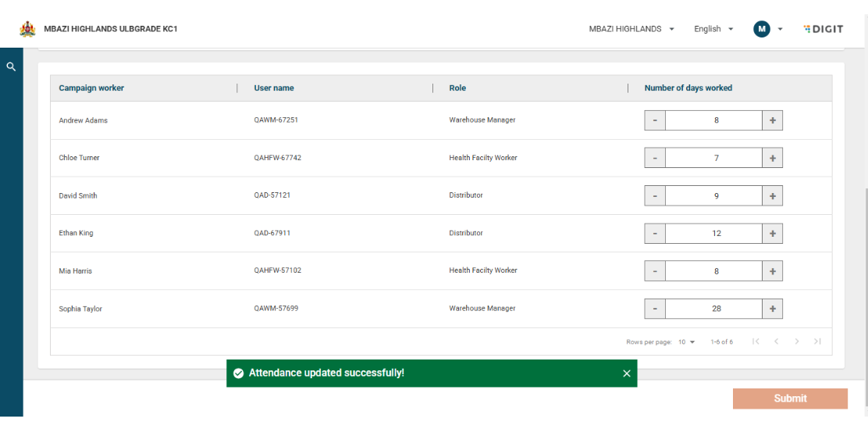Viewport: 868px width, 422px height.
Task: Change the rows per page dropdown
Action: pyautogui.click(x=687, y=342)
